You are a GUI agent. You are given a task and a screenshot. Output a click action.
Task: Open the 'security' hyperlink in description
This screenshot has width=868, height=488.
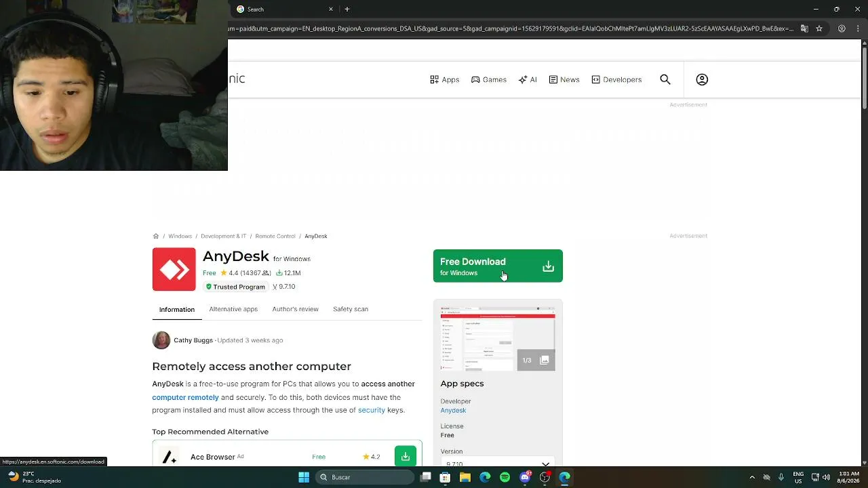pyautogui.click(x=372, y=410)
